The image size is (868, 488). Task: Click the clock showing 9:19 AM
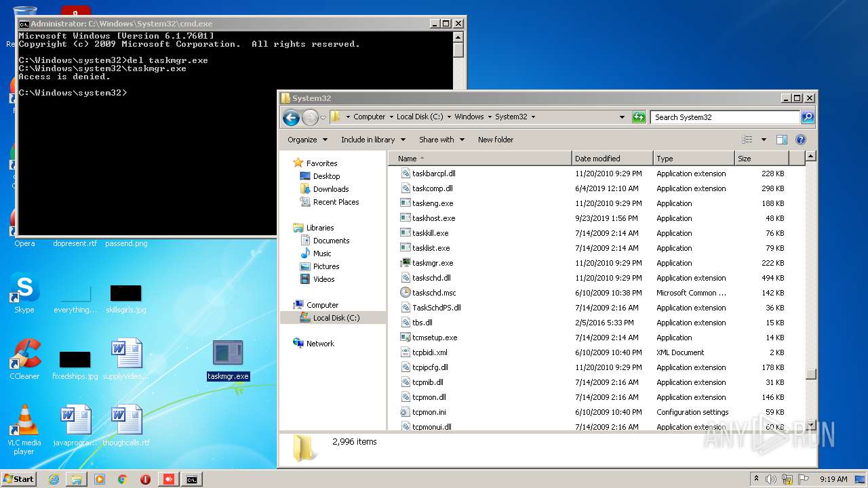833,479
